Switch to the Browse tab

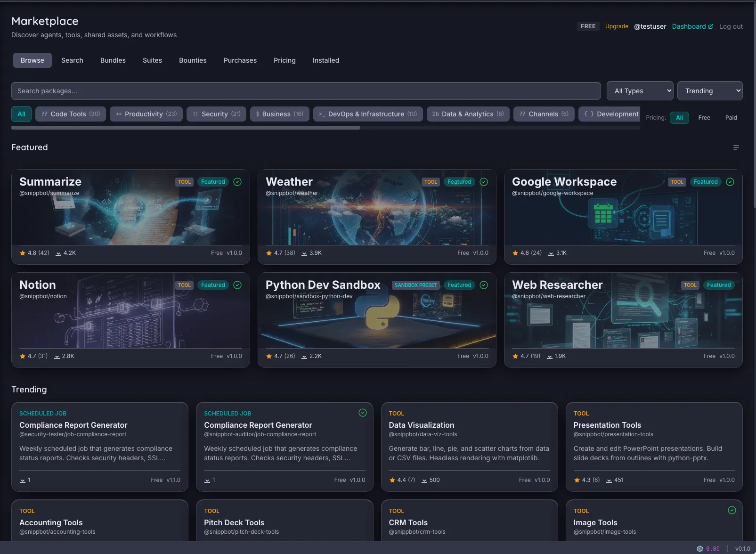(33, 60)
